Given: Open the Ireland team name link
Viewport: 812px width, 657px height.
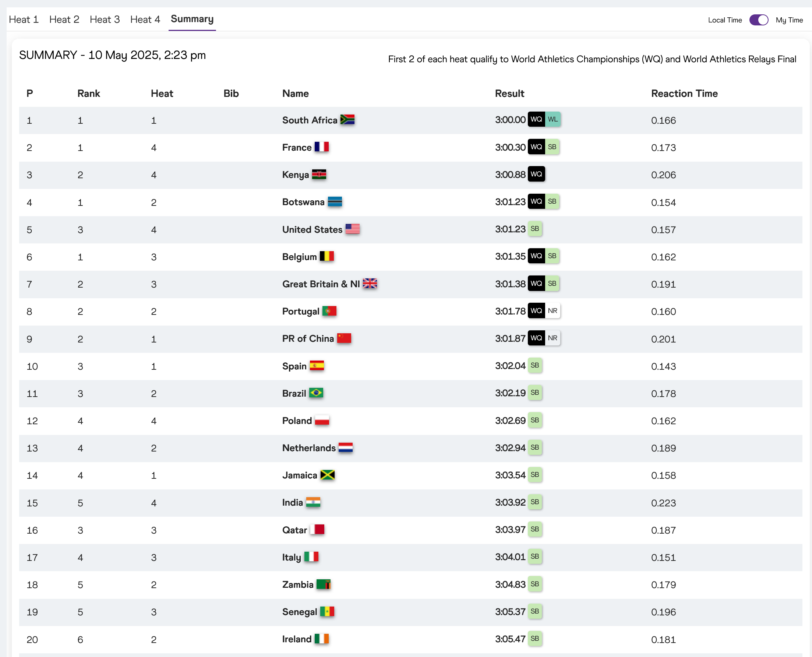Looking at the screenshot, I should tap(297, 639).
